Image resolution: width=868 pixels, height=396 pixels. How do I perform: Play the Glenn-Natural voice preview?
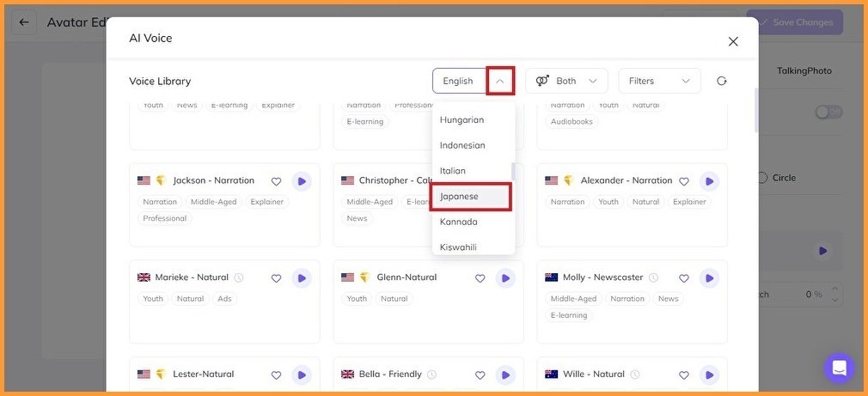505,278
